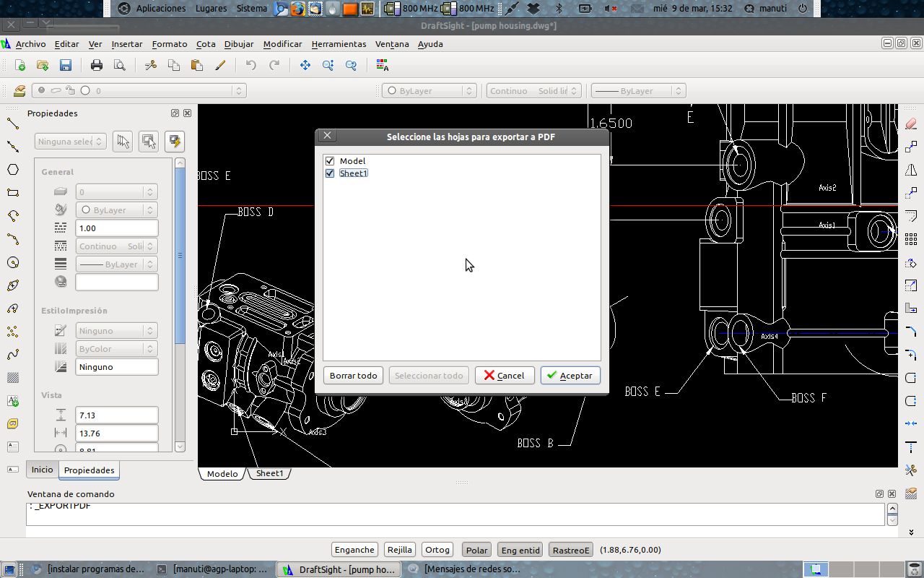Select the Rectangle drawing tool

point(12,192)
